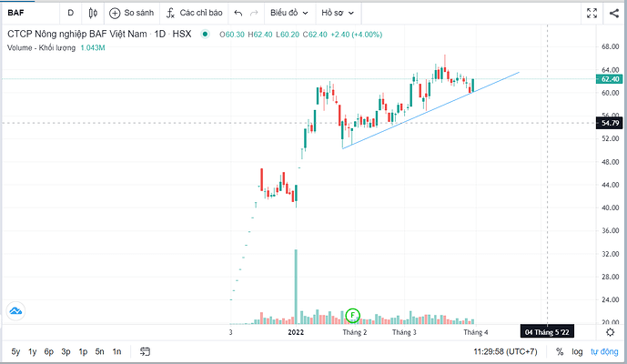Screen dimensions: 627x364
Task: Open chart settings gear icon
Action: click(611, 332)
